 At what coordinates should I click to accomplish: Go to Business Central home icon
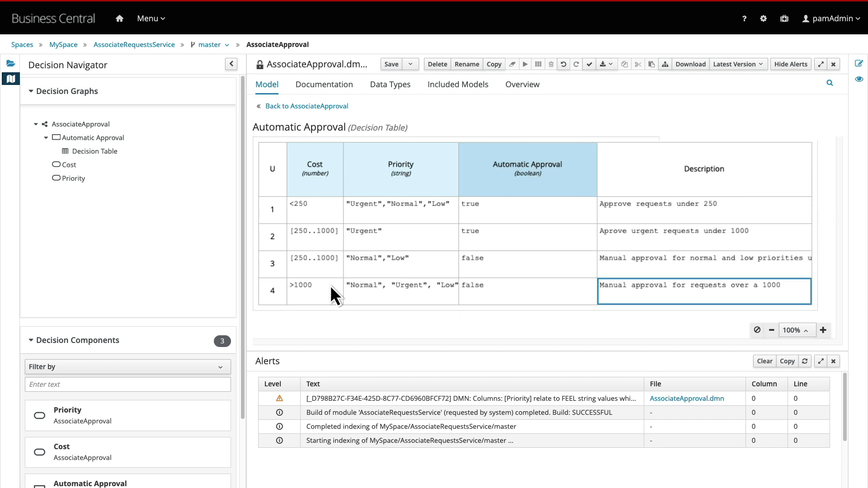click(x=119, y=19)
